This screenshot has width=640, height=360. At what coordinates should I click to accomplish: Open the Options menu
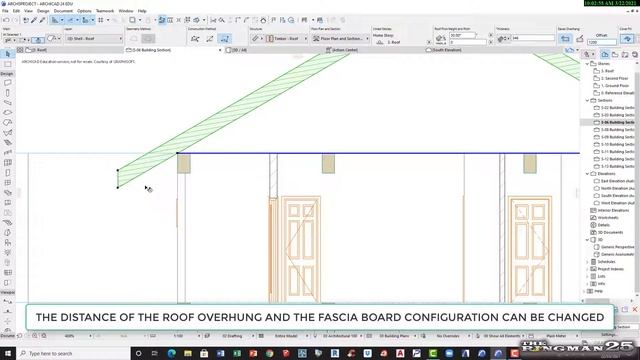[x=84, y=11]
